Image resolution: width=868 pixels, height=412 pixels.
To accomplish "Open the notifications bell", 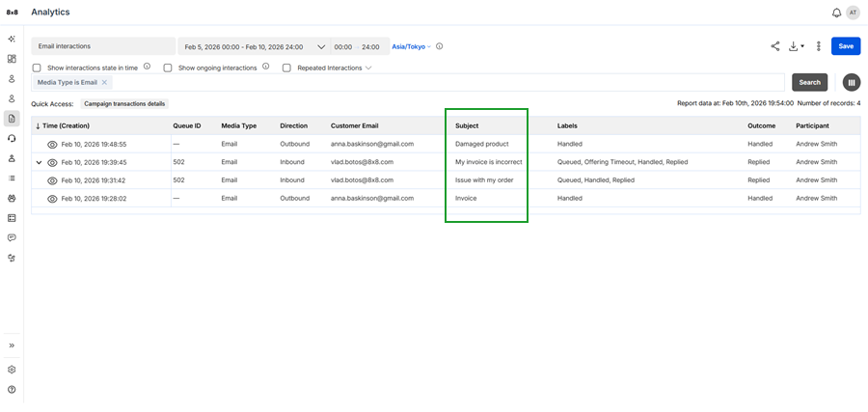I will tap(836, 13).
